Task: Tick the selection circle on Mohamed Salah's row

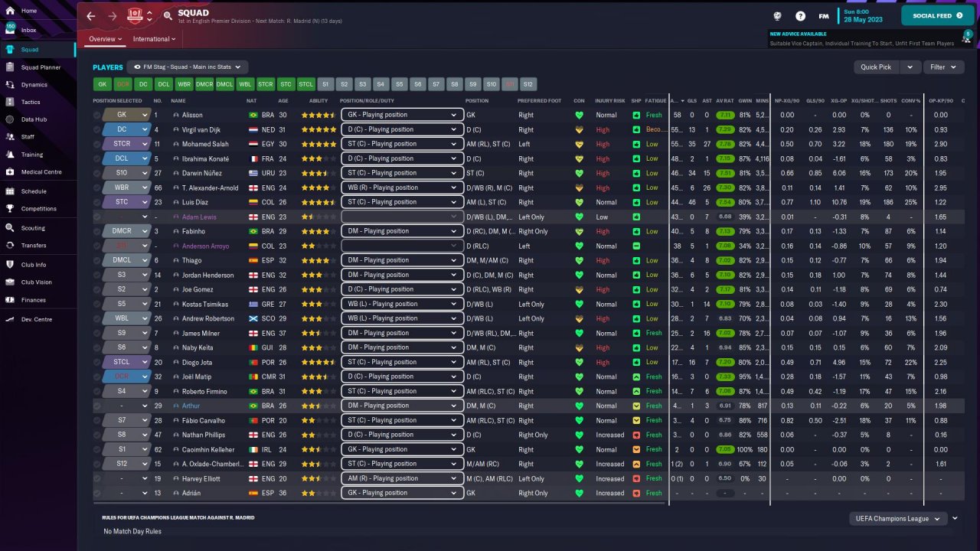Action: click(97, 144)
